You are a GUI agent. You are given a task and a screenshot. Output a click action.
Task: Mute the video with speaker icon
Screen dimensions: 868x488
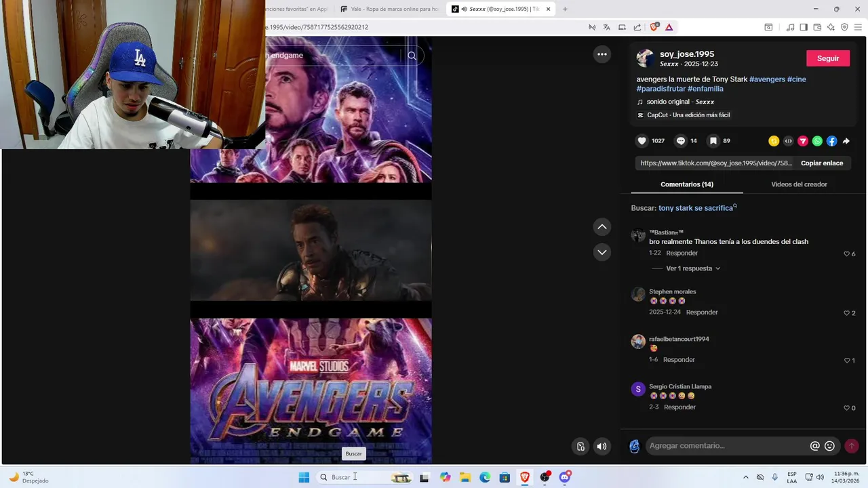(x=601, y=446)
